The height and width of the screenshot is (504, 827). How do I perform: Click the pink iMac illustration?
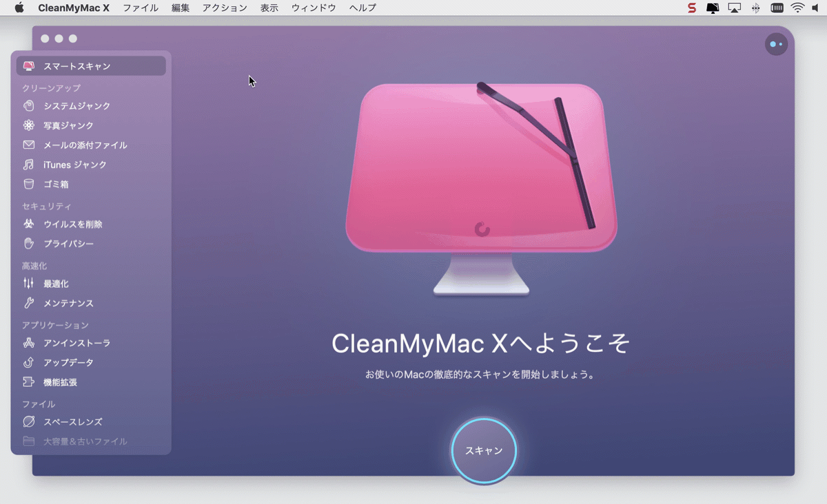click(x=482, y=189)
